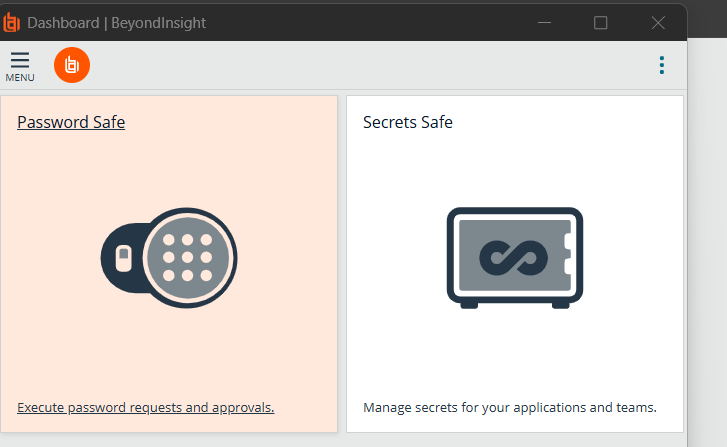Select empty area of the Password Safe tile
This screenshot has width=727, height=447.
click(x=169, y=352)
